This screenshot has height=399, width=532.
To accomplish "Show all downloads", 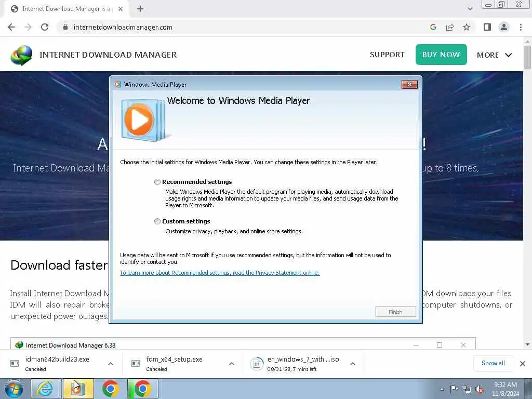I will click(493, 363).
